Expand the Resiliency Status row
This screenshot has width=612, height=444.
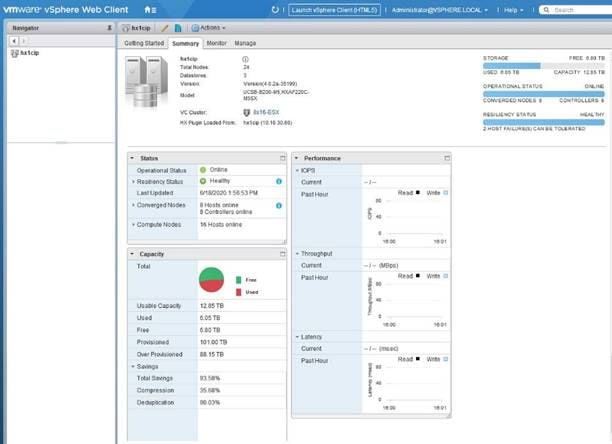pos(133,182)
